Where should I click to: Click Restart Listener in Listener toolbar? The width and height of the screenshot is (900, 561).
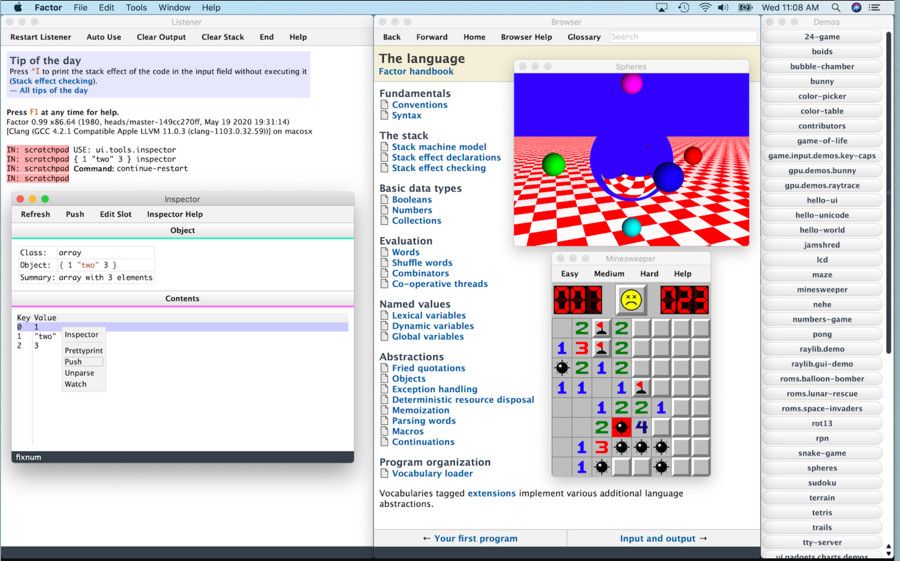[41, 37]
